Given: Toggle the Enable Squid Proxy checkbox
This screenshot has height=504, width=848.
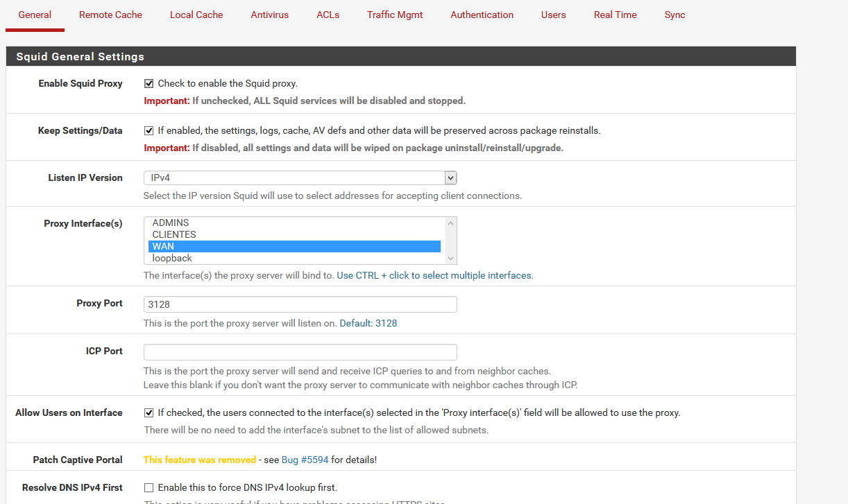Looking at the screenshot, I should click(149, 84).
